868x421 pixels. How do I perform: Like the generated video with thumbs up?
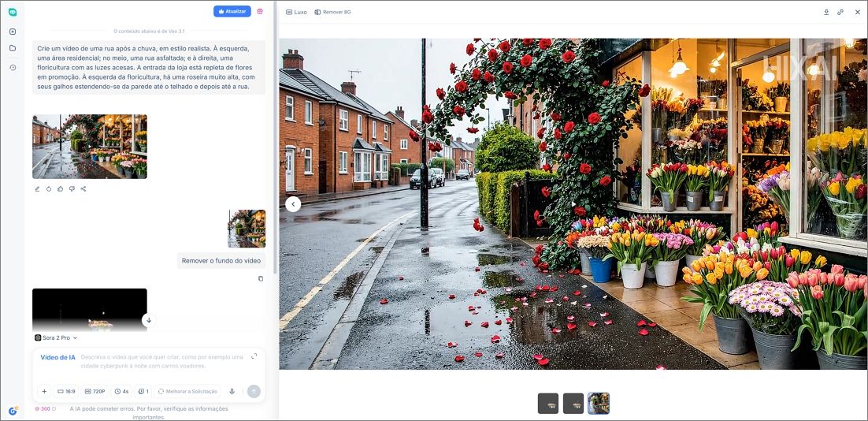(60, 188)
